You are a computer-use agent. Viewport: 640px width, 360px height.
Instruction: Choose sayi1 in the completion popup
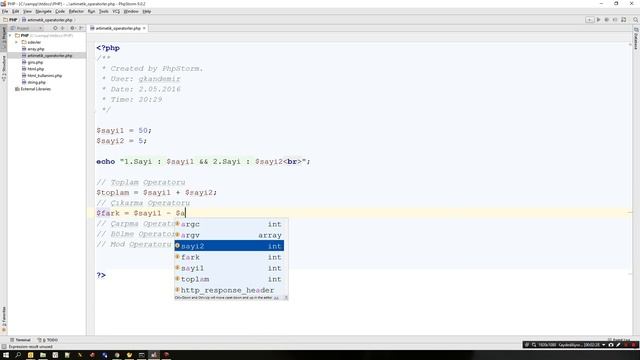[x=229, y=268]
